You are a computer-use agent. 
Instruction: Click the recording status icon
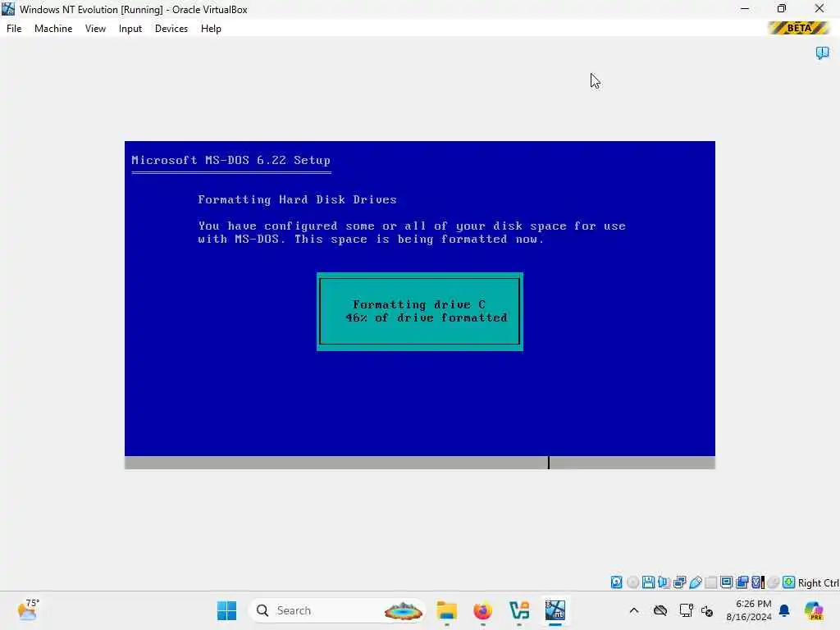[742, 582]
